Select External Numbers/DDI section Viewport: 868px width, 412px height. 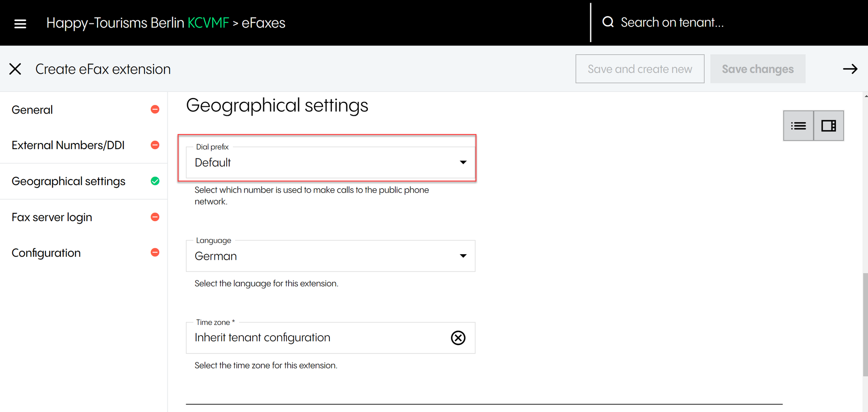point(68,145)
